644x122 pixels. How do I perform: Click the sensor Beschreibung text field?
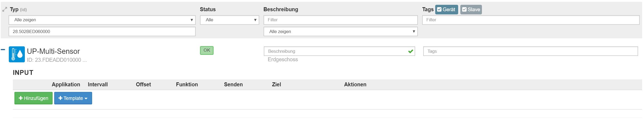coord(339,51)
